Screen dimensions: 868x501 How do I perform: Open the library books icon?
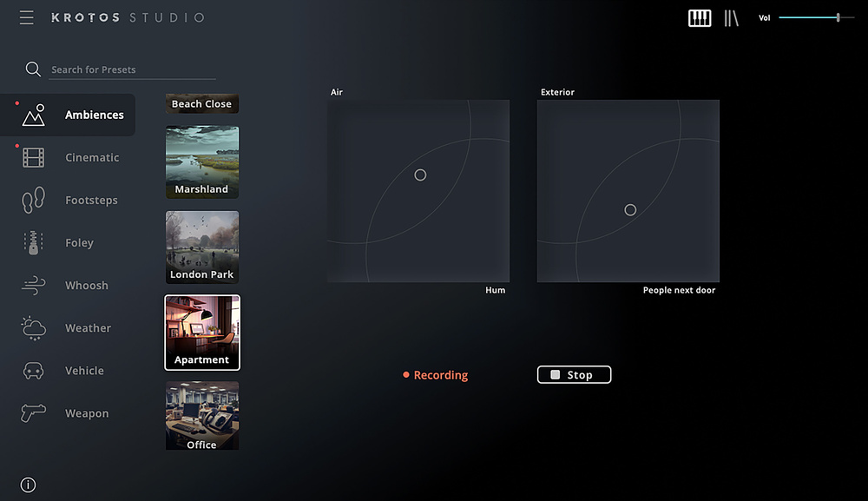coord(732,18)
